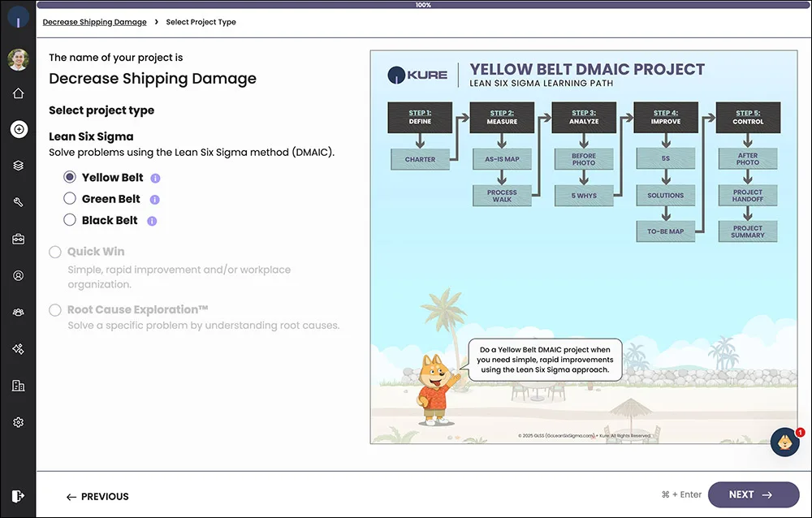Click the plus circle create-project icon
This screenshot has height=518, width=812.
coord(19,129)
